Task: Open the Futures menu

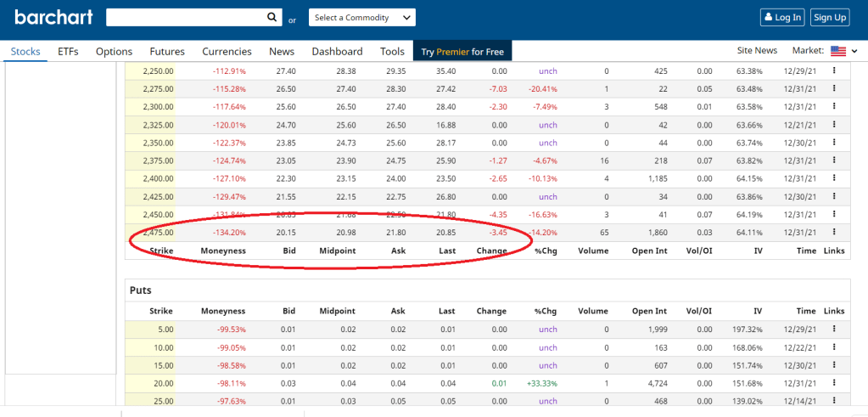Action: (x=167, y=52)
